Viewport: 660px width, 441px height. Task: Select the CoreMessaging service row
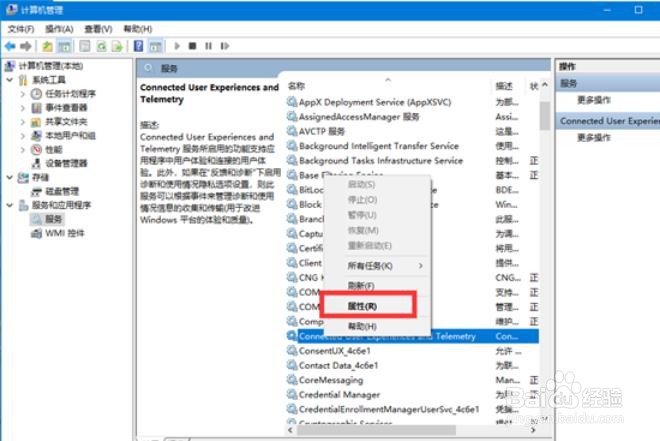point(331,380)
